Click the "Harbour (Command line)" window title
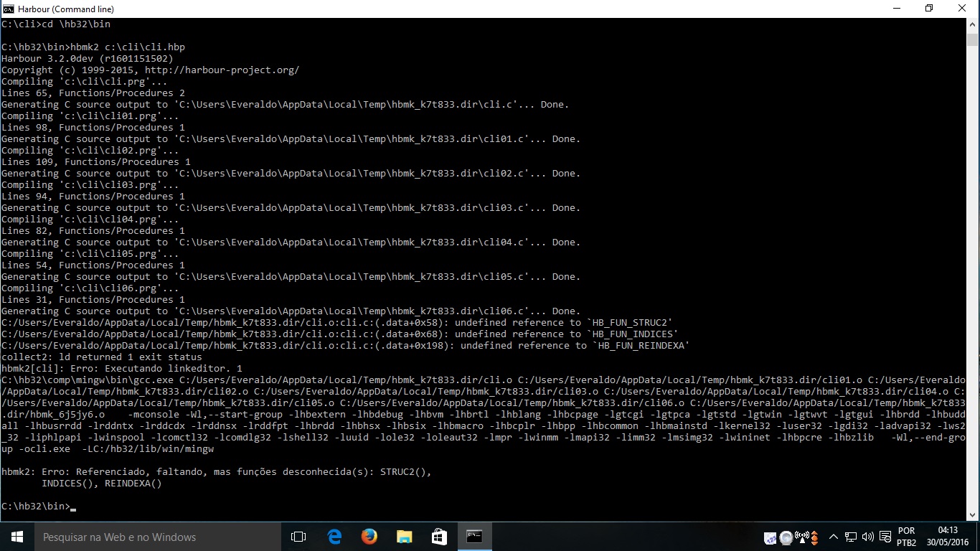The image size is (980, 551). (x=65, y=9)
